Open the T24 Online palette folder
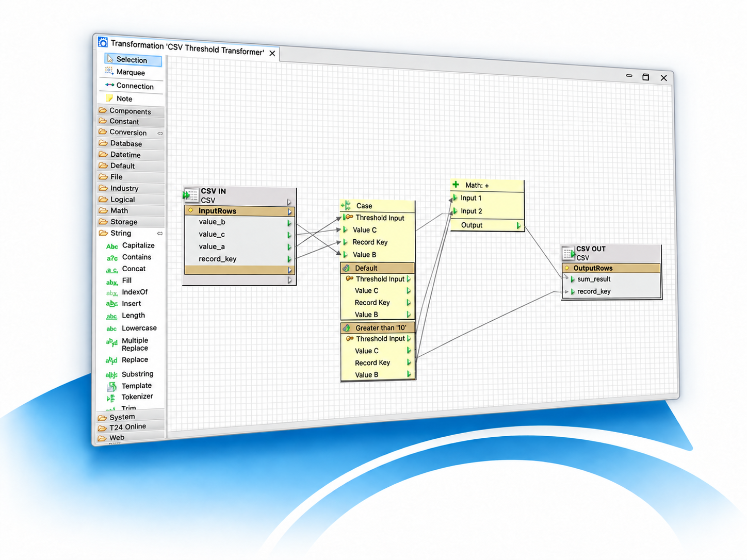Viewport: 747px width, 560px height. 131,427
